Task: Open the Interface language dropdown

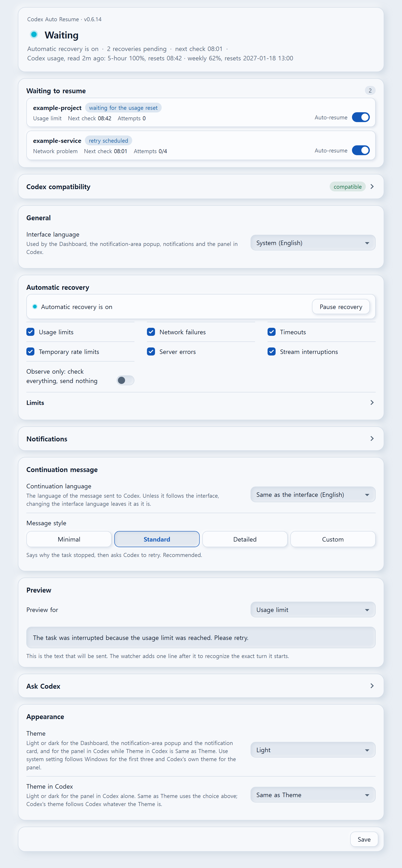Action: [313, 243]
